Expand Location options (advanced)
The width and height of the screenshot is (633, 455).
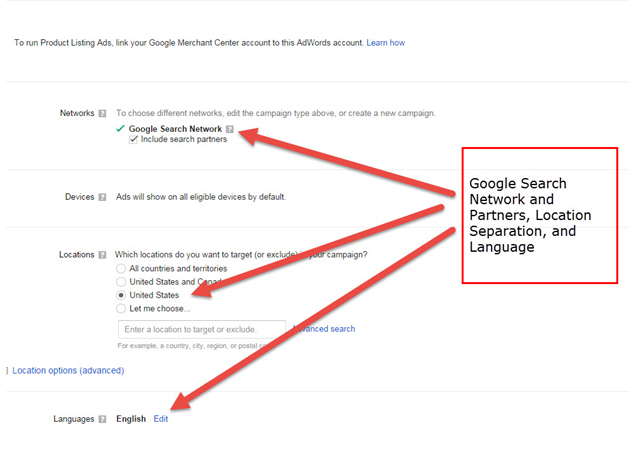(68, 371)
